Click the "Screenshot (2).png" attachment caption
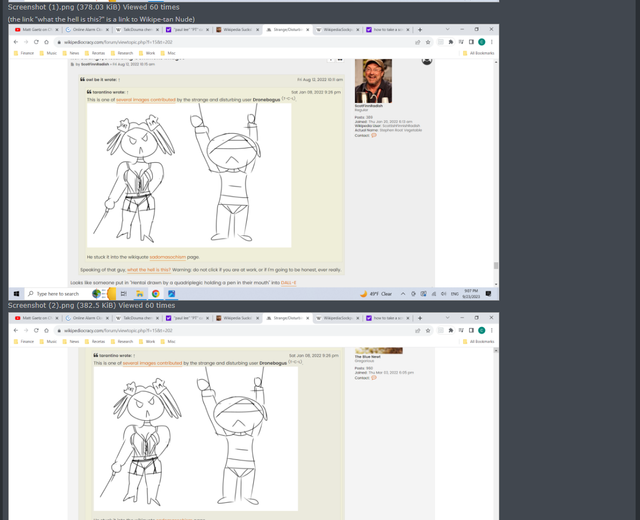The height and width of the screenshot is (520, 640). pyautogui.click(x=91, y=305)
